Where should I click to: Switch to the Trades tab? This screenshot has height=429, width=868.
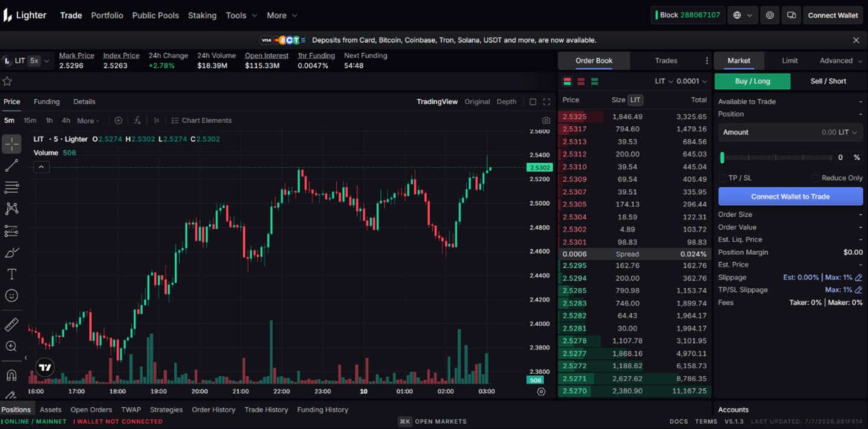click(x=666, y=61)
